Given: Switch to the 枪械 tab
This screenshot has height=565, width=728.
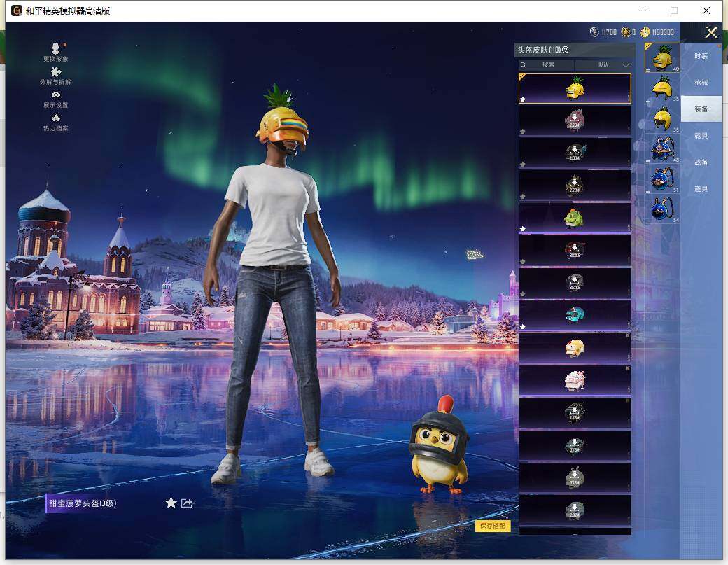Looking at the screenshot, I should [x=701, y=82].
